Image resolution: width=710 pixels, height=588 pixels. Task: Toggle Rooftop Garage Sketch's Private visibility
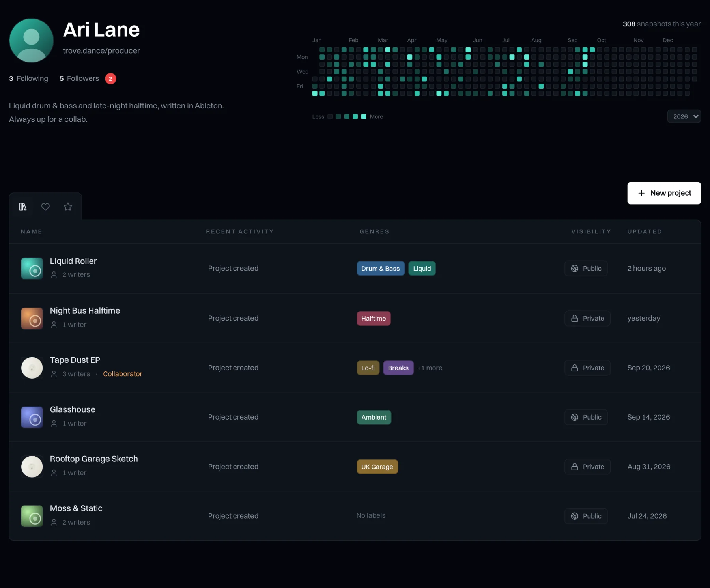(x=587, y=467)
